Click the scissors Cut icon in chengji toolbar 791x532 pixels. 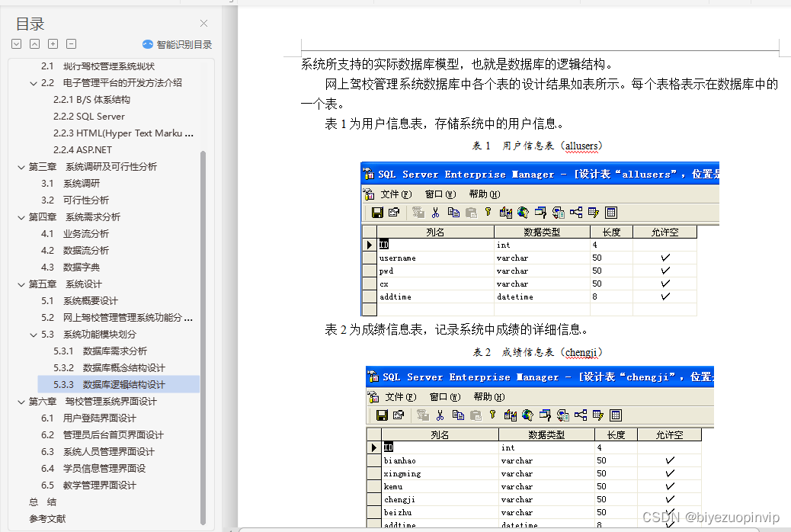click(x=440, y=415)
